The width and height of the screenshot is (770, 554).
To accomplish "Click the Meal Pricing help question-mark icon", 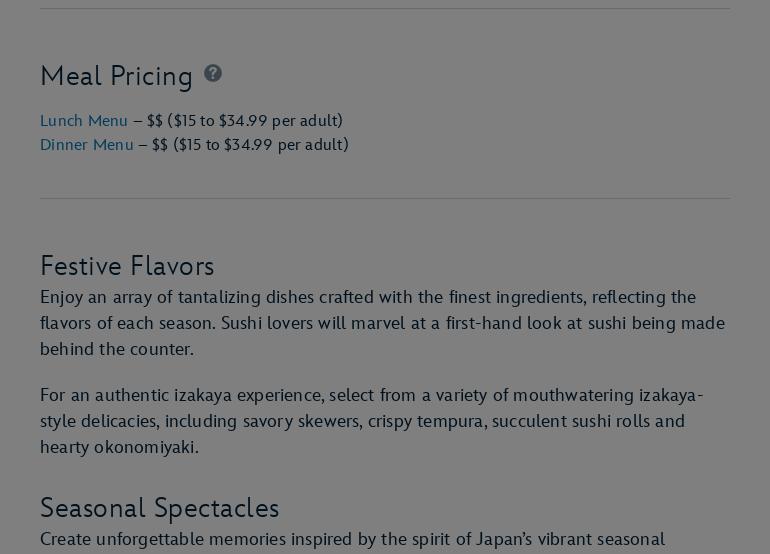I will pos(213,73).
